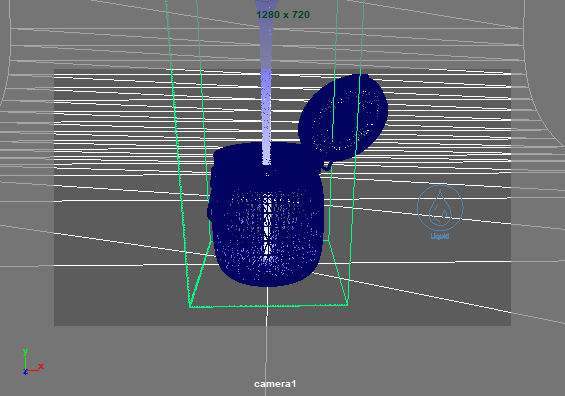The image size is (565, 396).
Task: Select the green bounding box bottom edge
Action: (x=268, y=306)
